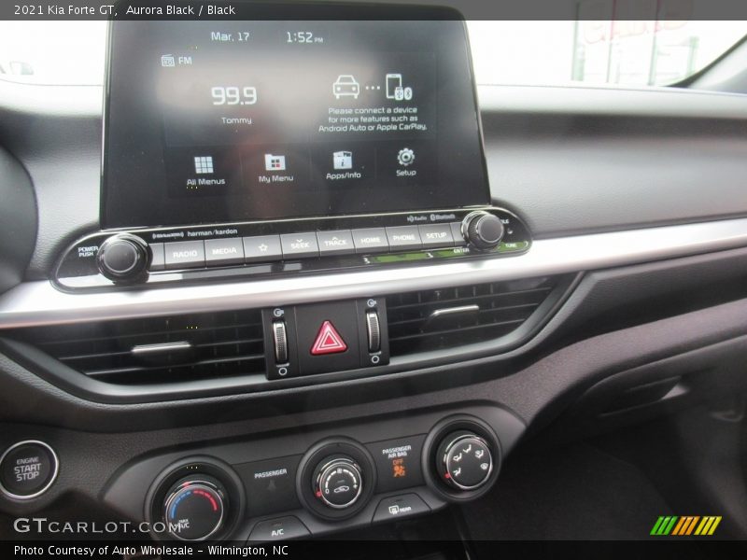The width and height of the screenshot is (747, 560).
Task: Push the PHONE button
Action: (x=403, y=237)
